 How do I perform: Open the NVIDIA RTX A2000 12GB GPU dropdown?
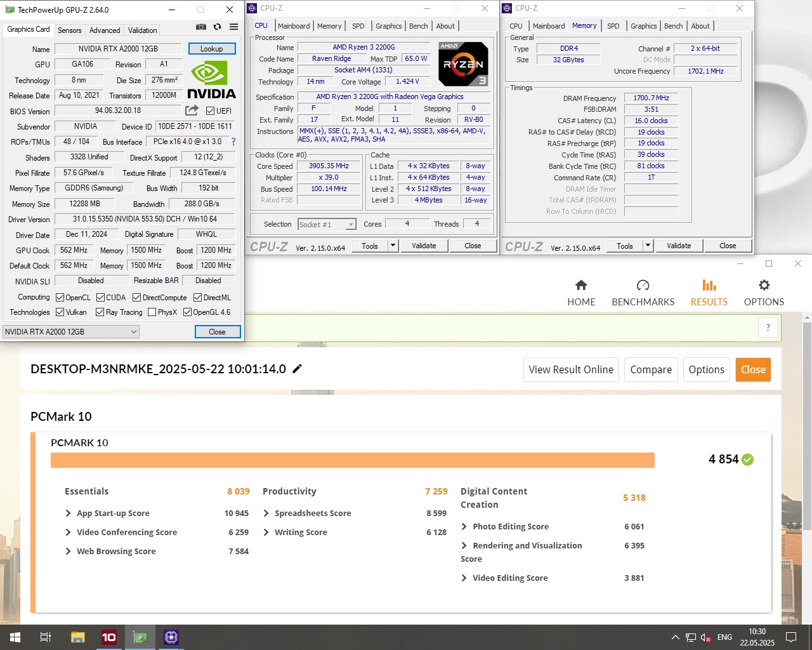coord(70,331)
